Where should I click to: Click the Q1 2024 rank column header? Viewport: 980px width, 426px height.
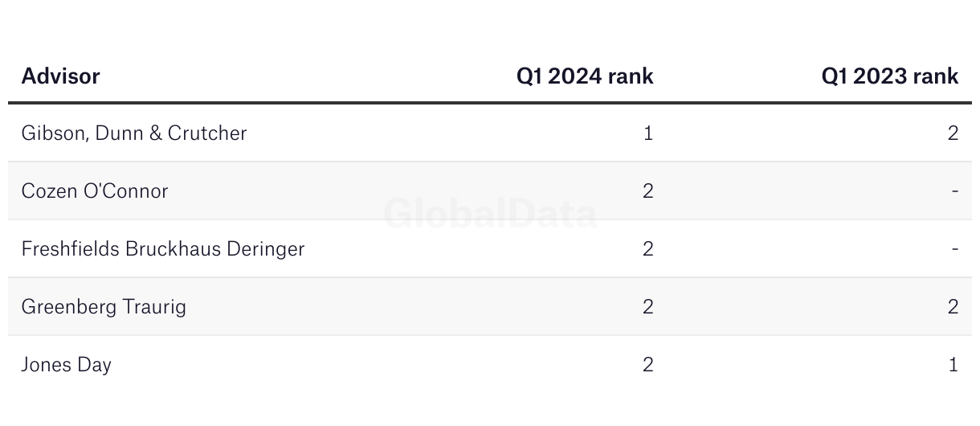[585, 76]
